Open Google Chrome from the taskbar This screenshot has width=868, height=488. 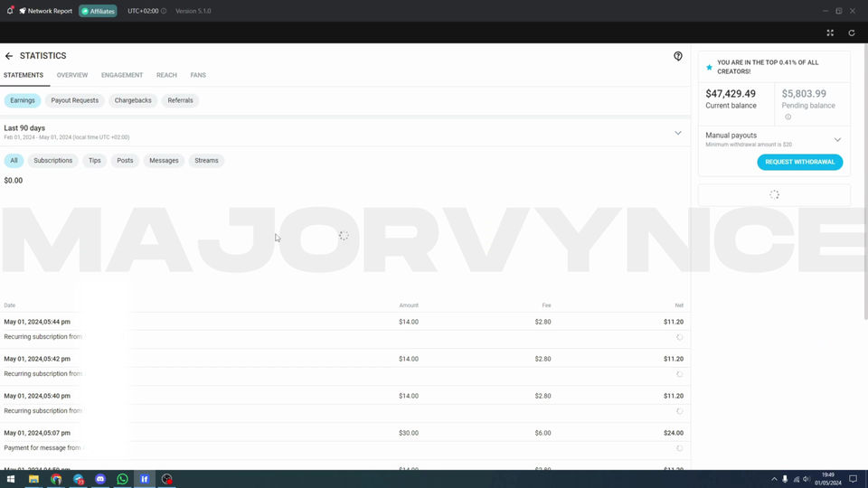56,479
